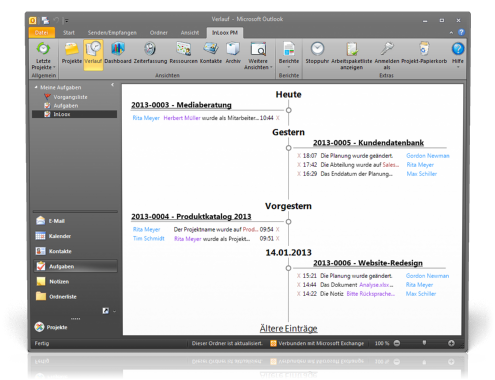The image size is (495, 380).
Task: Click zoom out minus button
Action: coord(397,343)
